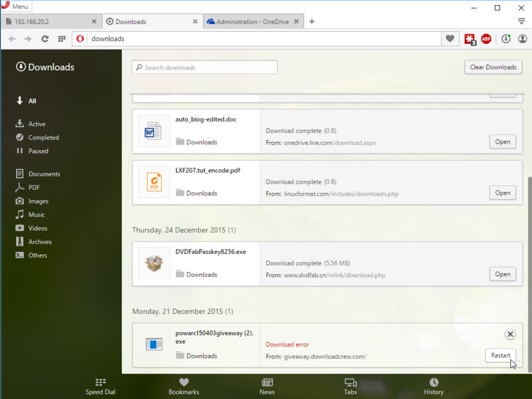
Task: Click the DVDFabPasskey installer box icon
Action: pos(154,264)
